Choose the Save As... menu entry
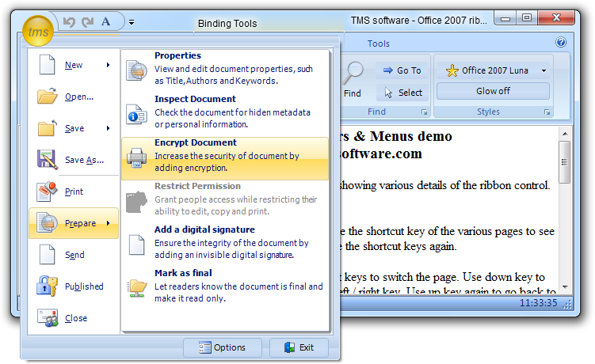The image size is (595, 364). (74, 160)
